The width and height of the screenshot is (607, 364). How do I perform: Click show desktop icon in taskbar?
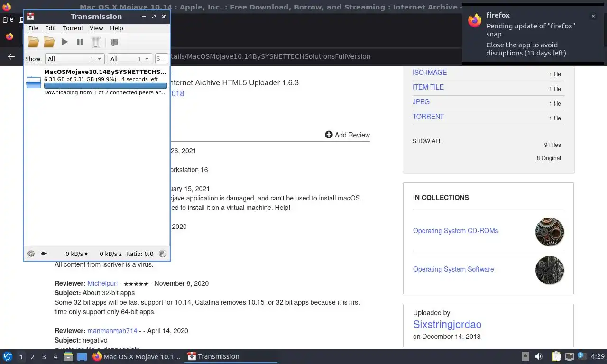(x=82, y=356)
